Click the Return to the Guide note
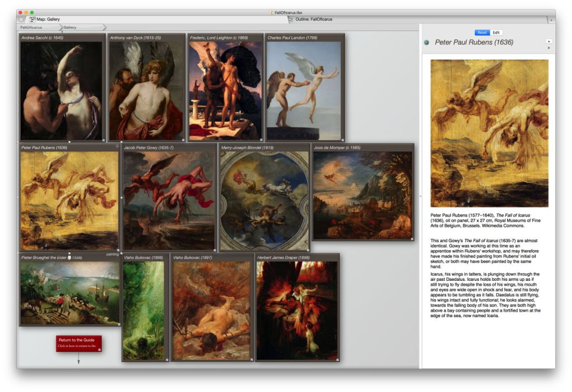The image size is (572, 392). pyautogui.click(x=78, y=343)
